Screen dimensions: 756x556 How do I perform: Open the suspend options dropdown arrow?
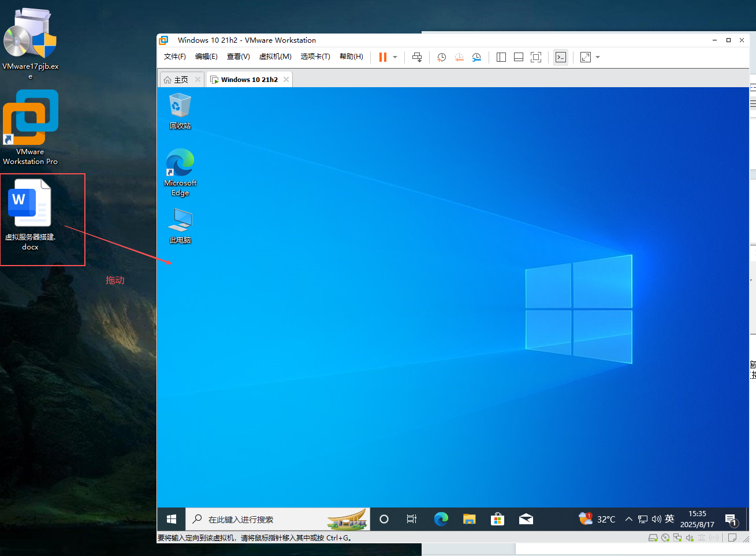(395, 57)
